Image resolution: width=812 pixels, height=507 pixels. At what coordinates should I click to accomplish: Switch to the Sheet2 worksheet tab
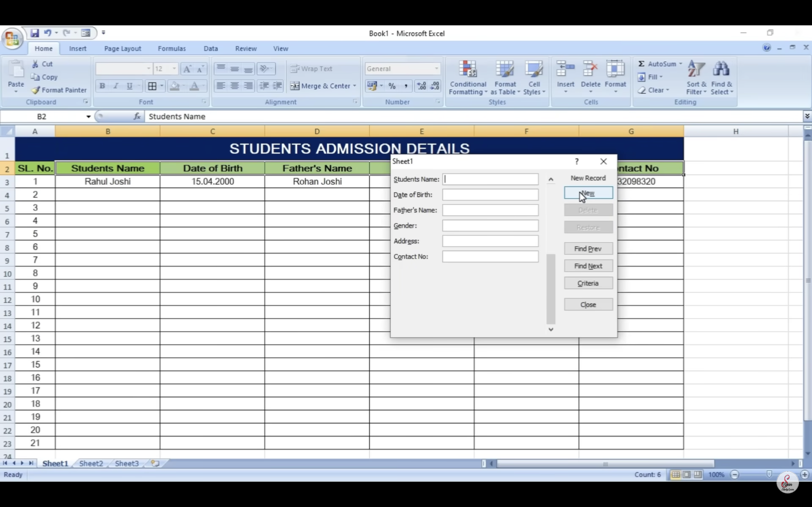click(x=91, y=463)
